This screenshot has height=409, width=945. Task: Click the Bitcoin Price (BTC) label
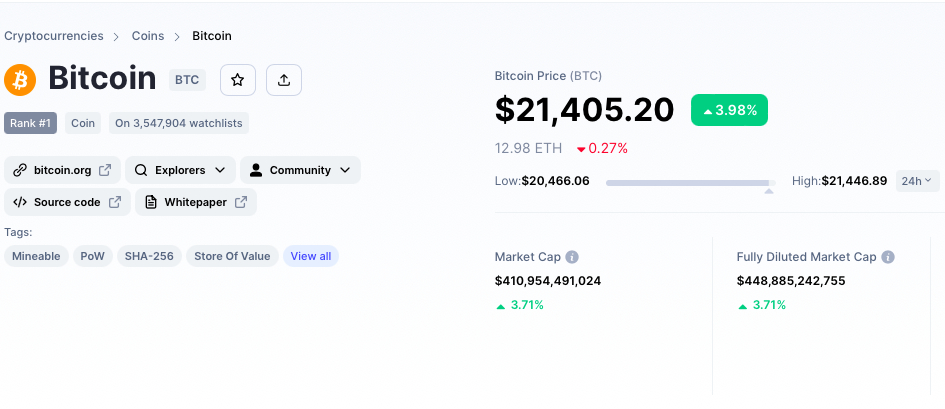coord(548,76)
